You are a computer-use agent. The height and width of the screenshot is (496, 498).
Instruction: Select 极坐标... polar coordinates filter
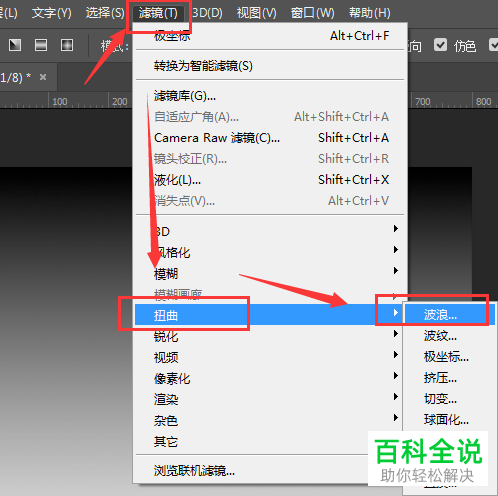pos(450,357)
